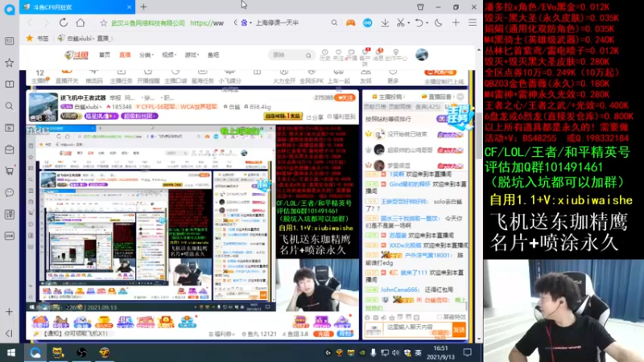Open the new tab plus button
Viewport: 644px width, 362px height.
(x=143, y=6)
